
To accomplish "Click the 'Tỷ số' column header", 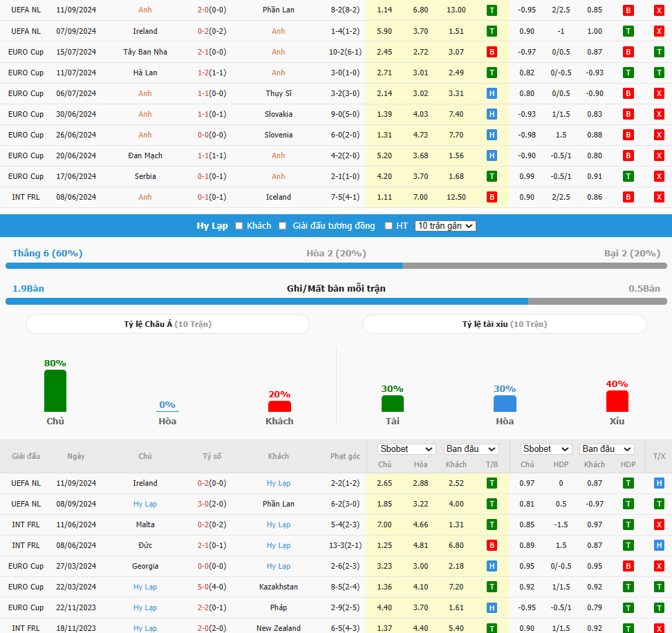I will coord(212,456).
